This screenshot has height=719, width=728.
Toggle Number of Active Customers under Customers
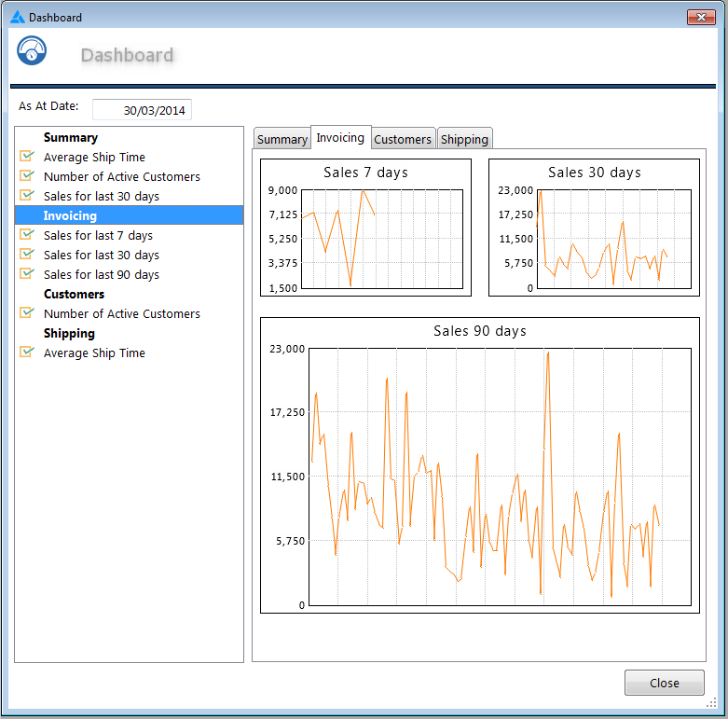[x=26, y=313]
